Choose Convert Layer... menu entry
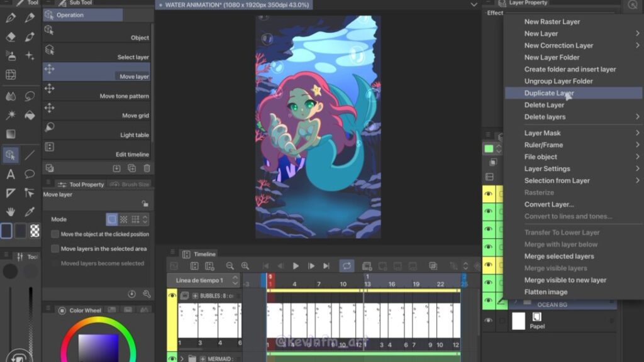644x362 pixels. click(574, 204)
